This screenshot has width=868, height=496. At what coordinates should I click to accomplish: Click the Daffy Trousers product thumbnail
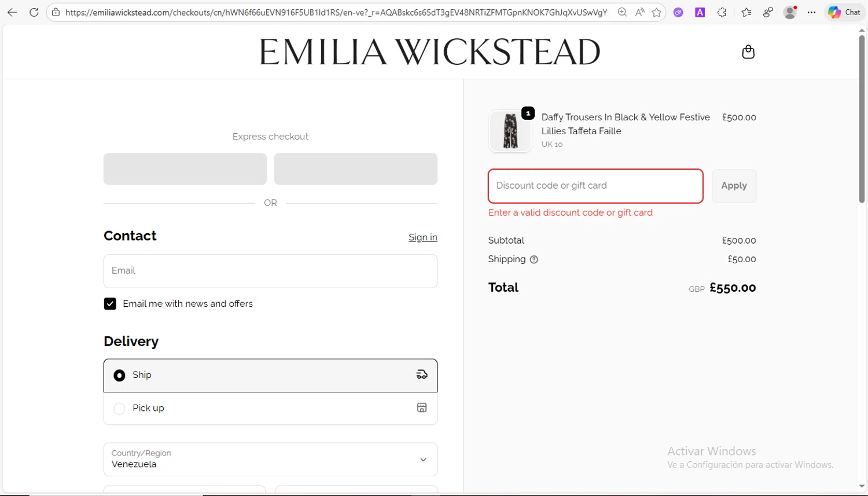(510, 131)
